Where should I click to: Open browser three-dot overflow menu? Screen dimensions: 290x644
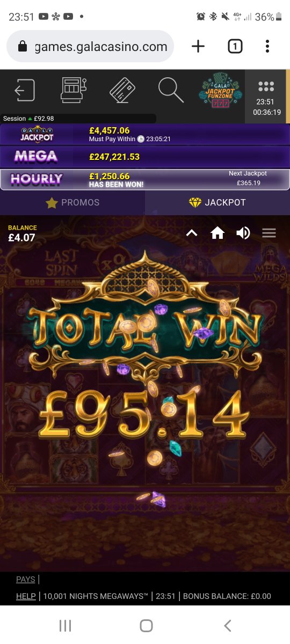click(x=267, y=47)
